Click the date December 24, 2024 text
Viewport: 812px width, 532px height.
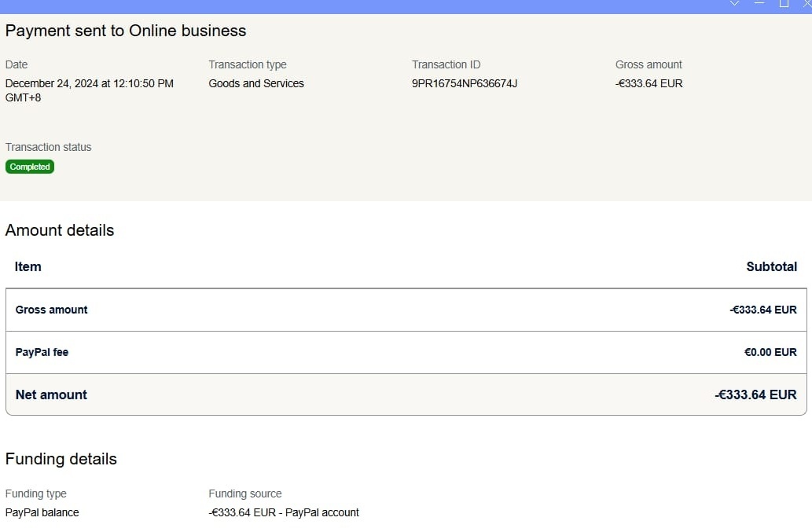point(89,90)
